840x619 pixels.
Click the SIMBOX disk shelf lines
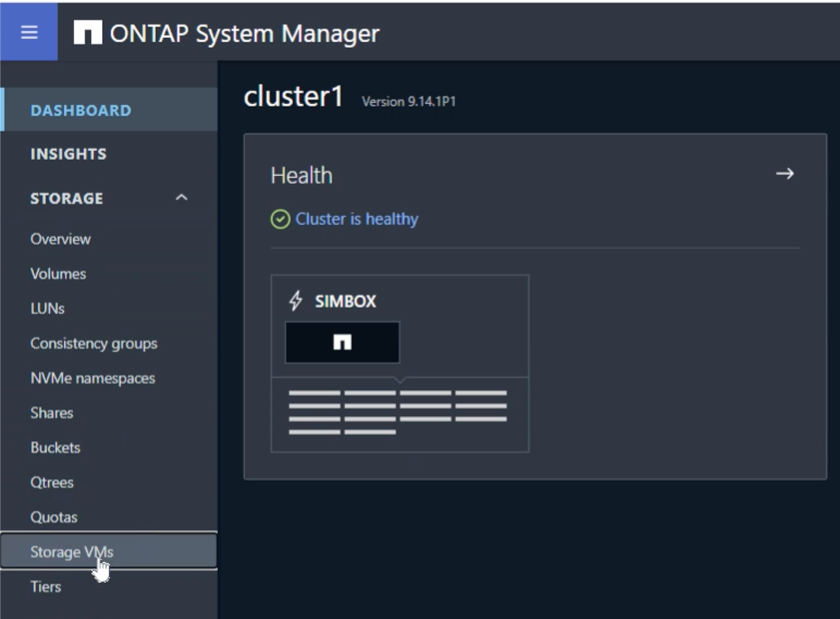[x=397, y=412]
